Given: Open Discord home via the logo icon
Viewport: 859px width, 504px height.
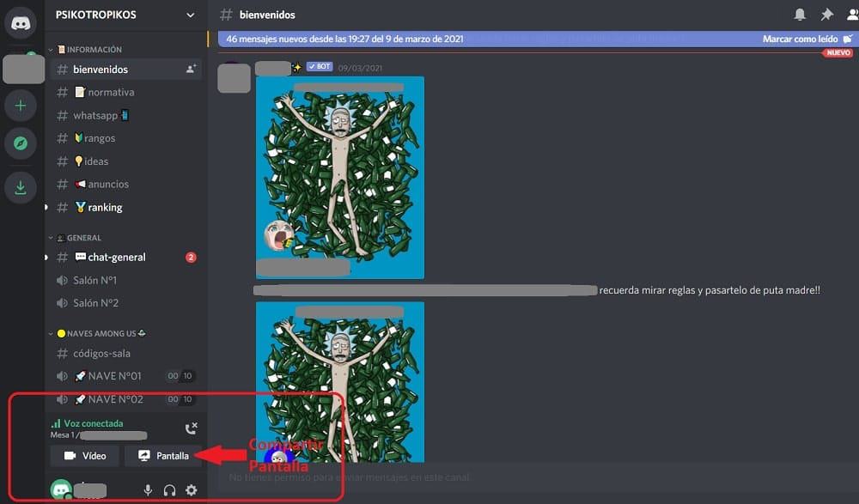Looking at the screenshot, I should pos(21,23).
